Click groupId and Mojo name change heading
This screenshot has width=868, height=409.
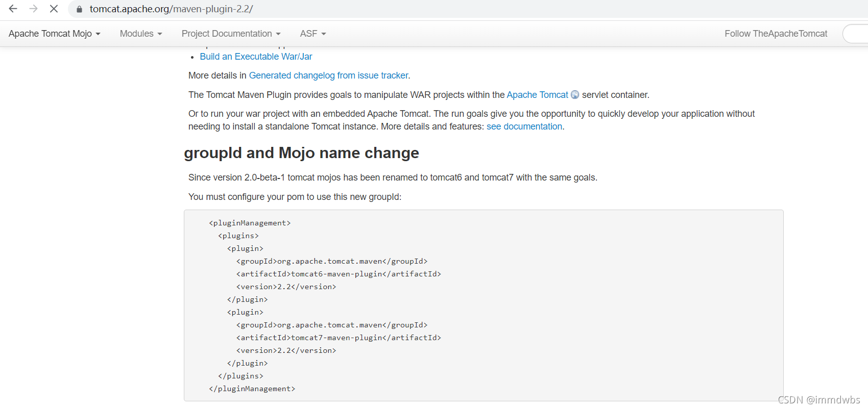tap(301, 153)
